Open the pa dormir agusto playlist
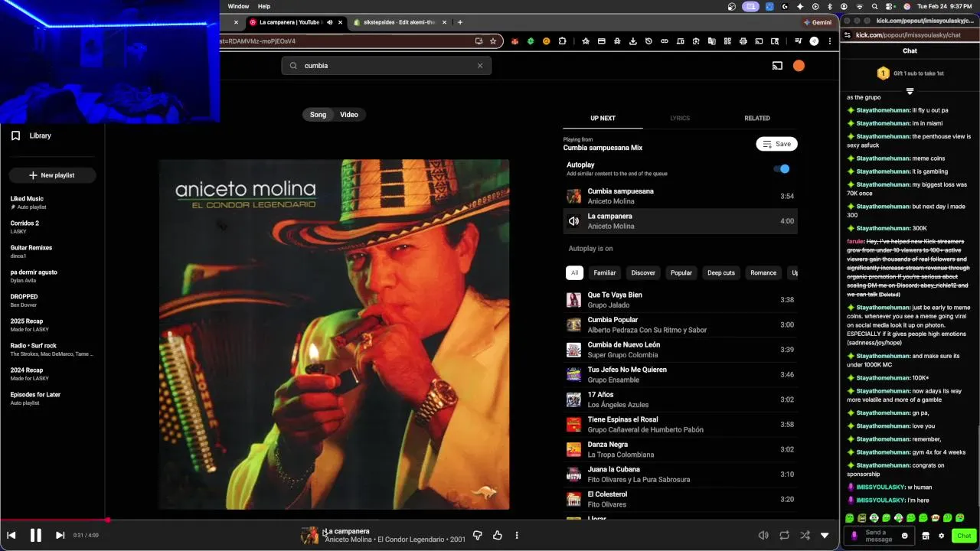The height and width of the screenshot is (551, 980). [x=52, y=276]
